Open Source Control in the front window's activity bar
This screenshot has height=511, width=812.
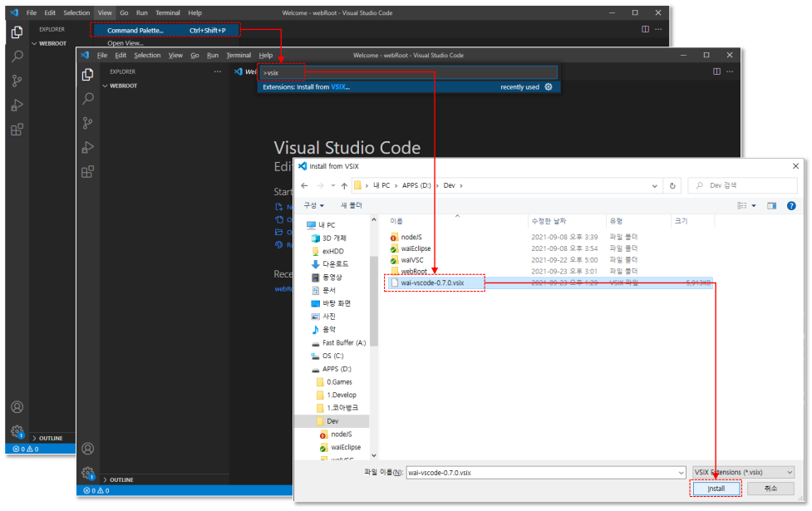click(87, 123)
